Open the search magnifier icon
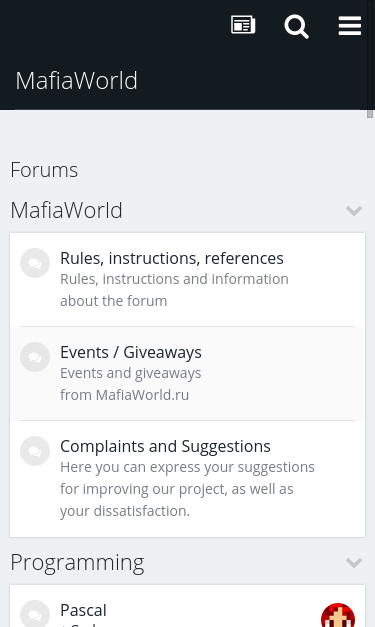Screen dimensions: 375x627 pyautogui.click(x=297, y=26)
